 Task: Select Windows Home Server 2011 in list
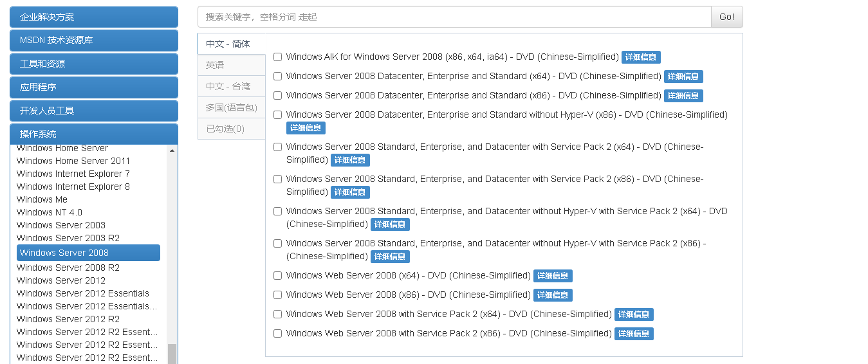(73, 161)
